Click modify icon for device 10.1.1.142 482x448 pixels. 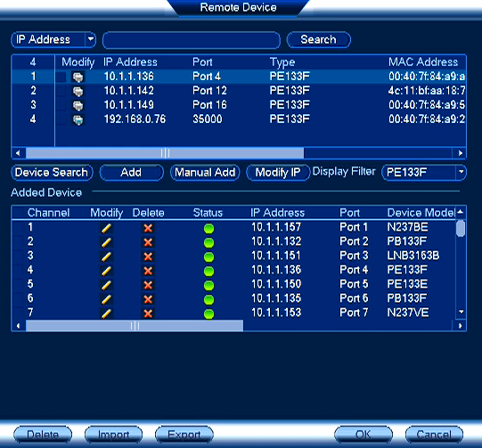[x=78, y=91]
